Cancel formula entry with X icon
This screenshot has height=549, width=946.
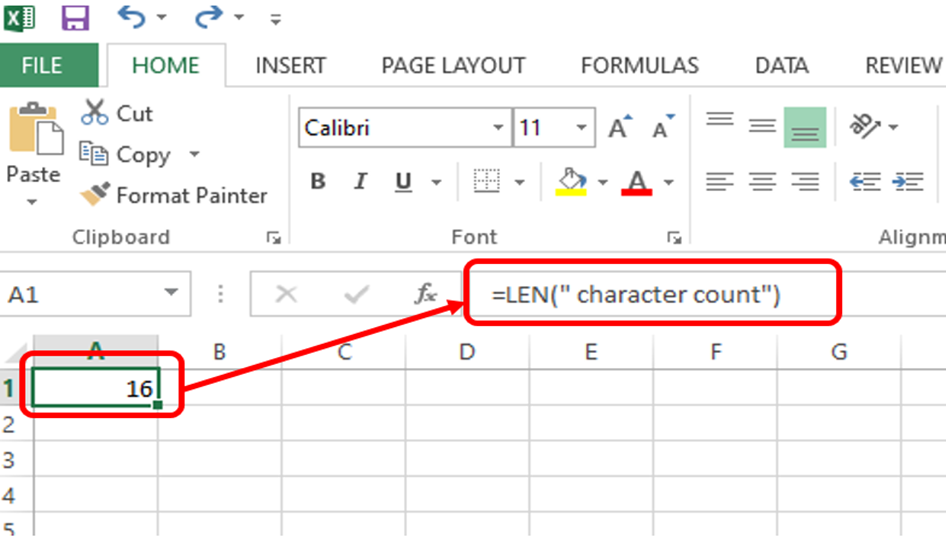(286, 294)
